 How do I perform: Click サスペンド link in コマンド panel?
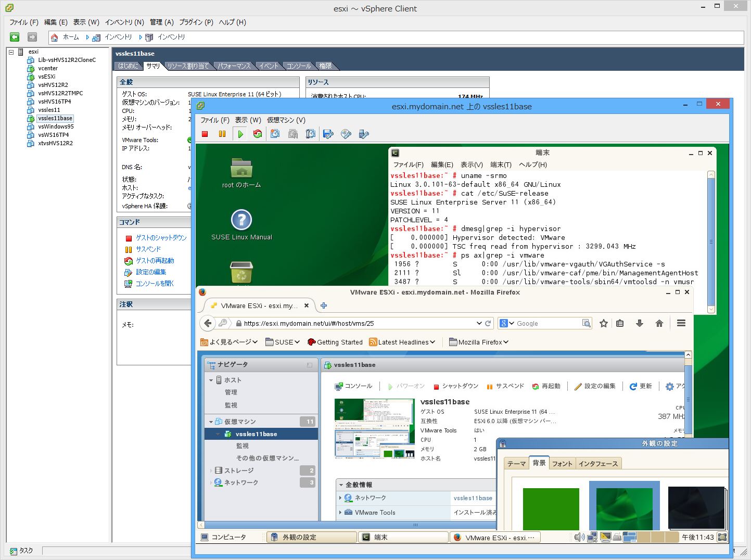[148, 249]
